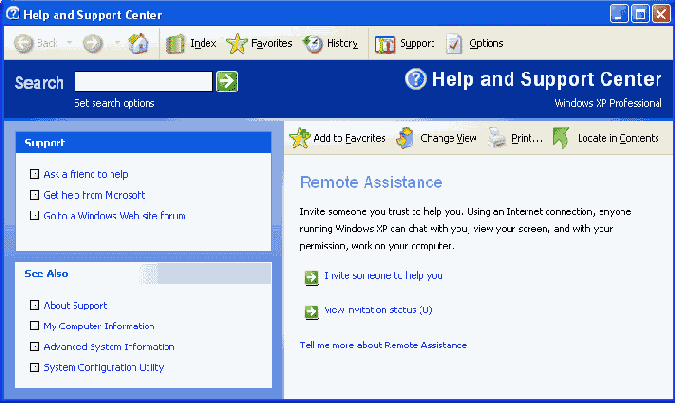Click the Support toolbar icon
Viewport: 675px width, 403px height.
tap(385, 44)
